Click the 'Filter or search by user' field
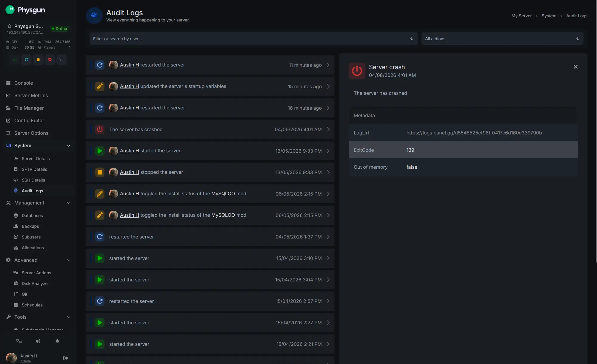 [x=253, y=39]
